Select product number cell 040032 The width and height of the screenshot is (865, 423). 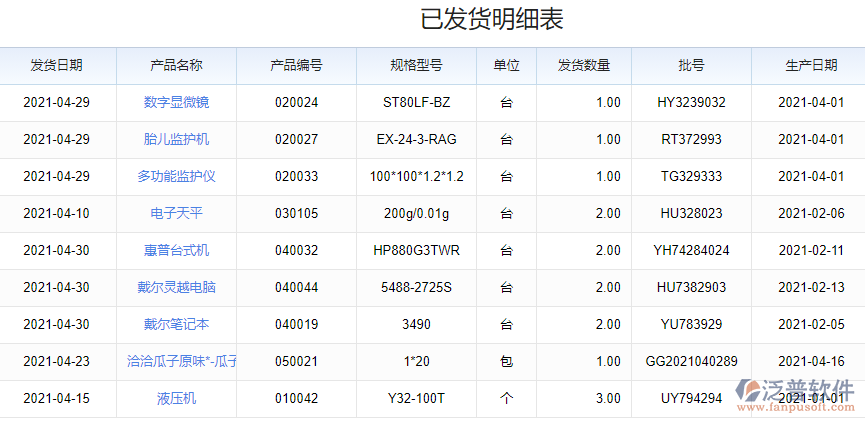(x=297, y=250)
